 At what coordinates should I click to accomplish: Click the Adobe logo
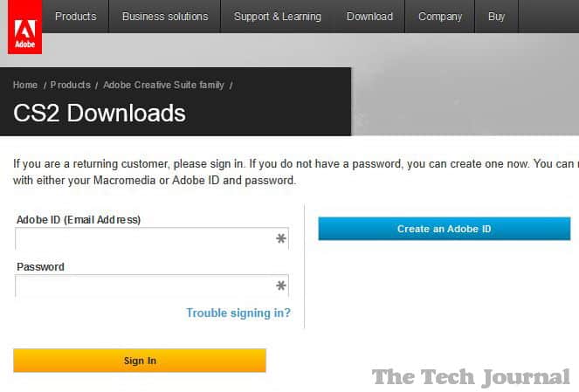(24, 28)
